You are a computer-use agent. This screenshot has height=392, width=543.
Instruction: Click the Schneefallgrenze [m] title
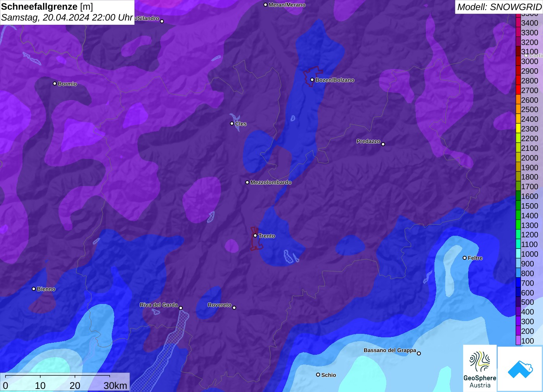coord(47,7)
